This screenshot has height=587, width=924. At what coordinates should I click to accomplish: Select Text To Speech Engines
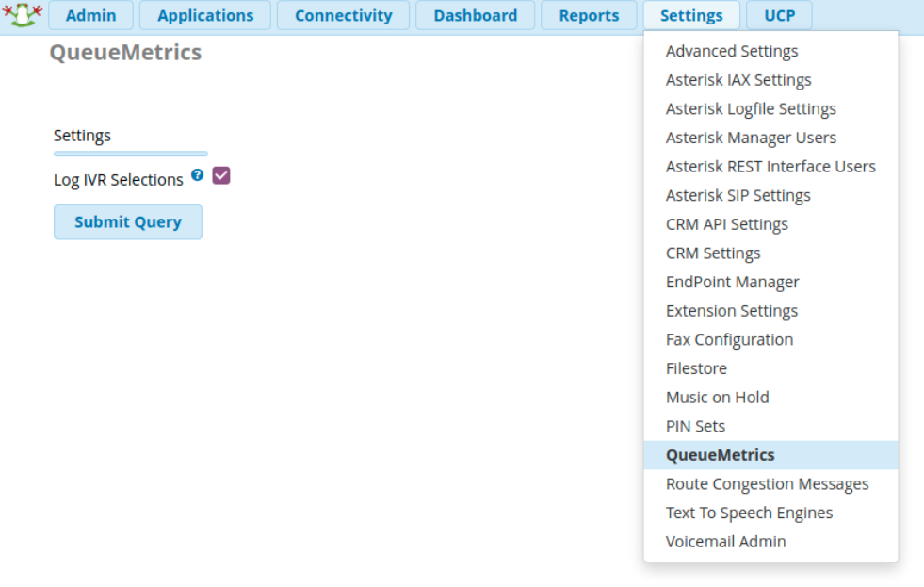[749, 513]
